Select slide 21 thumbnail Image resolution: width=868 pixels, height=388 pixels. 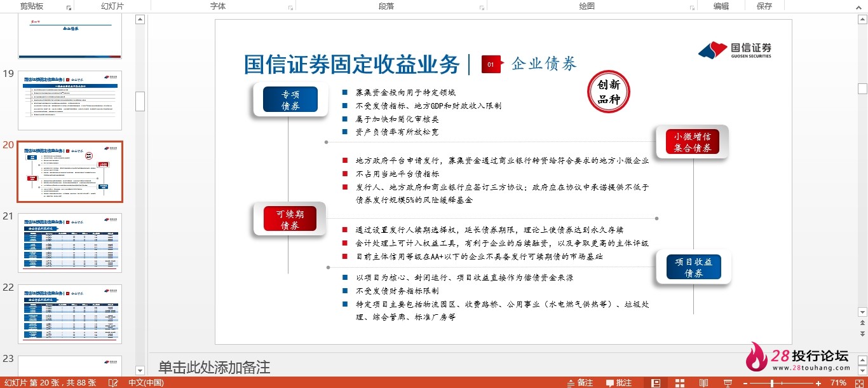pyautogui.click(x=70, y=243)
